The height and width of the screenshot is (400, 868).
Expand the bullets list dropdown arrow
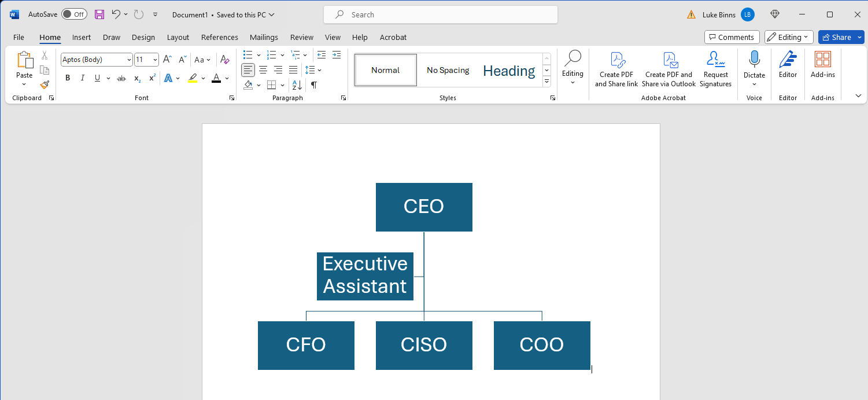pyautogui.click(x=258, y=55)
